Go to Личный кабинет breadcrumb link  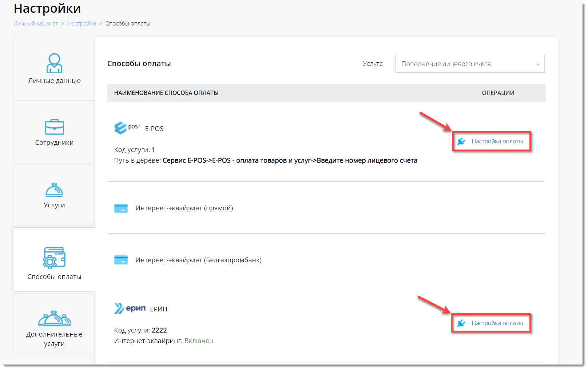tap(36, 23)
